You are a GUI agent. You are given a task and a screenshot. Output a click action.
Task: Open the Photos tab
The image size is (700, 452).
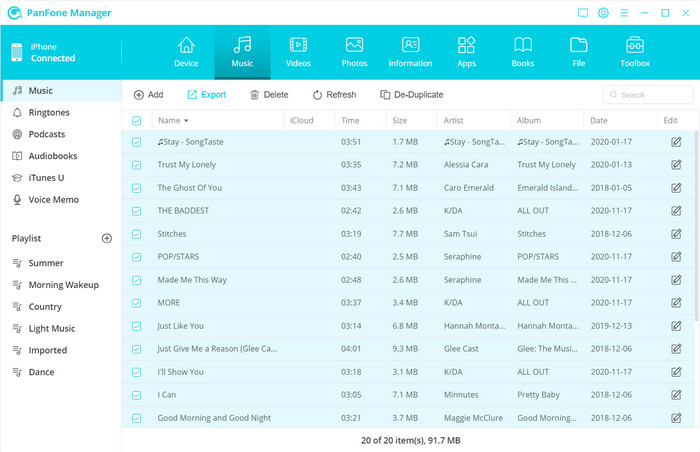[x=354, y=52]
